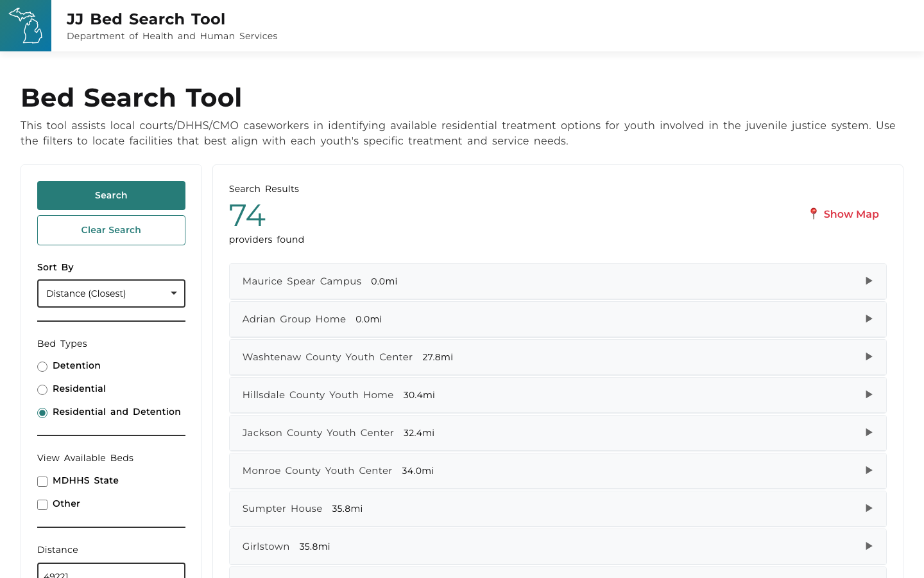
Task: Click the red map pin icon
Action: point(813,214)
